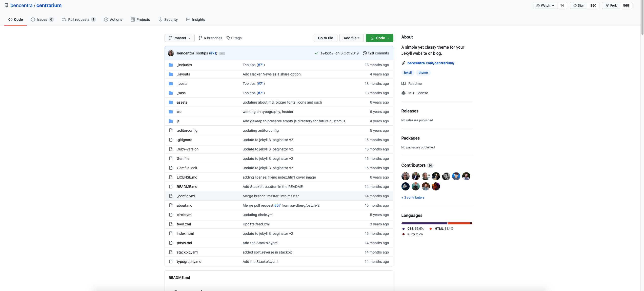
Task: Click the tag icon beside 0 tags
Action: [228, 38]
